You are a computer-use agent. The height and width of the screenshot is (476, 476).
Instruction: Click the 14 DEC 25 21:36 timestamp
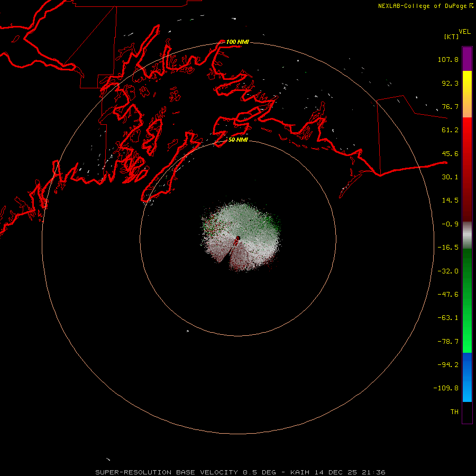point(350,472)
